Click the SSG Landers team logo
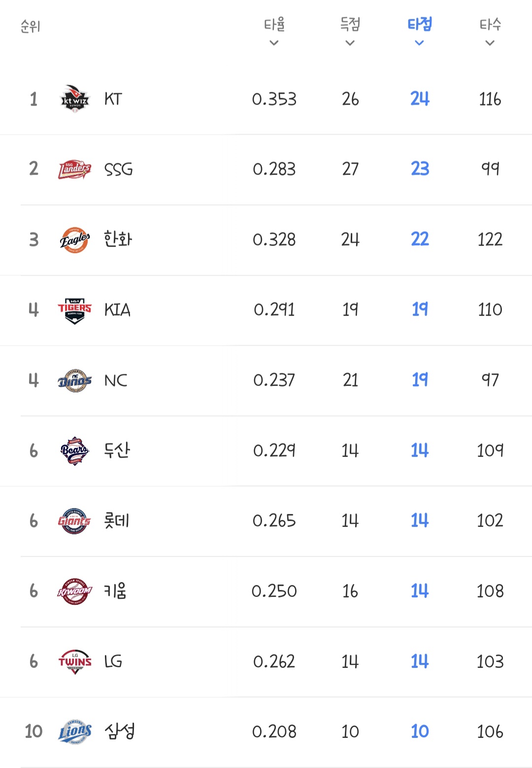 [x=75, y=170]
